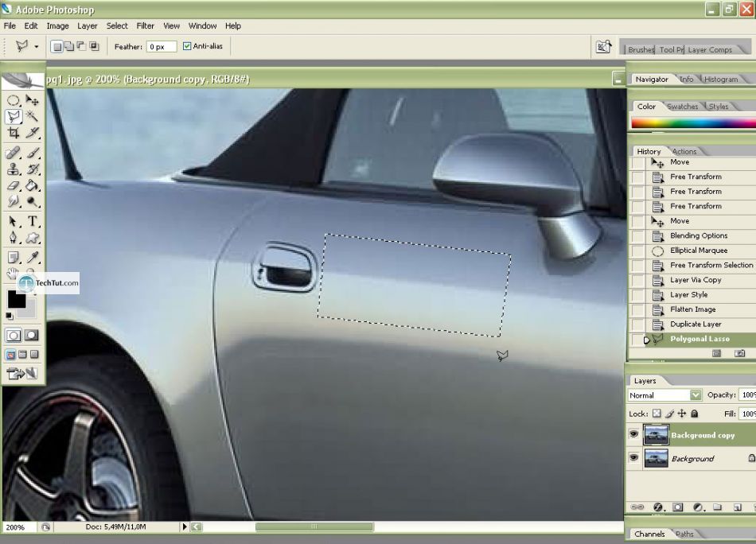This screenshot has height=544, width=756.
Task: Select the Eraser tool
Action: click(x=13, y=185)
